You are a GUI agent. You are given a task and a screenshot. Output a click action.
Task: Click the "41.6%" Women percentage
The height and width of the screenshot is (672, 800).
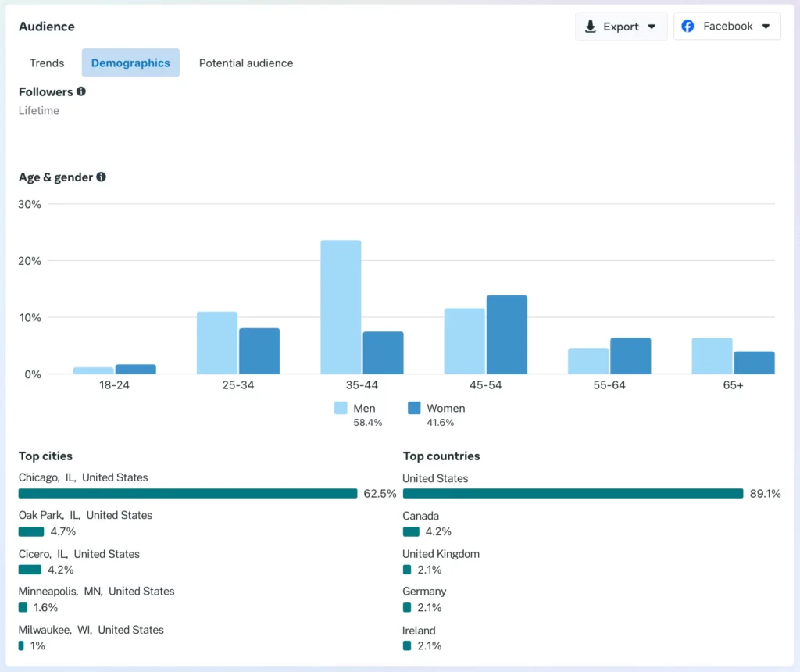[x=441, y=423]
